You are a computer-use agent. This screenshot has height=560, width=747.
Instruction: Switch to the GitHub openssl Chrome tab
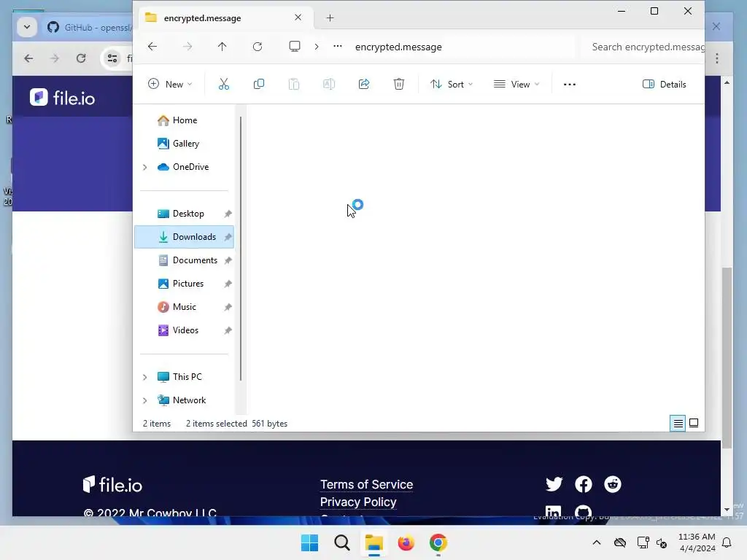(x=88, y=27)
